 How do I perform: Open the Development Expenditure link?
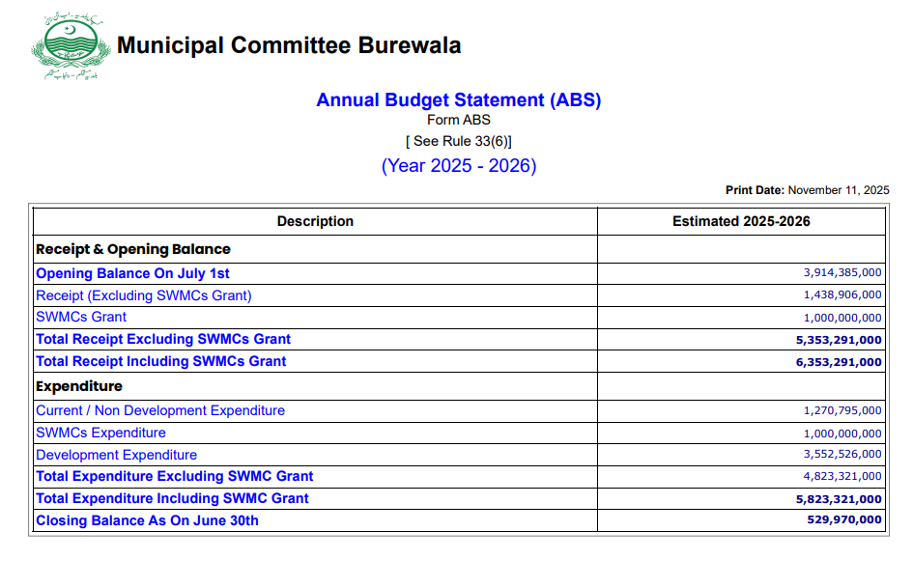click(x=116, y=455)
